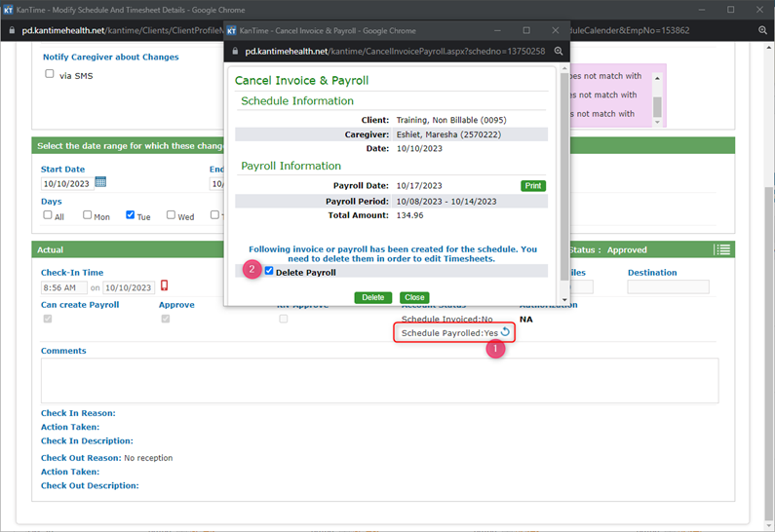Uncheck the Tue day checkbox
Viewport: 775px width, 532px height.
coord(131,215)
